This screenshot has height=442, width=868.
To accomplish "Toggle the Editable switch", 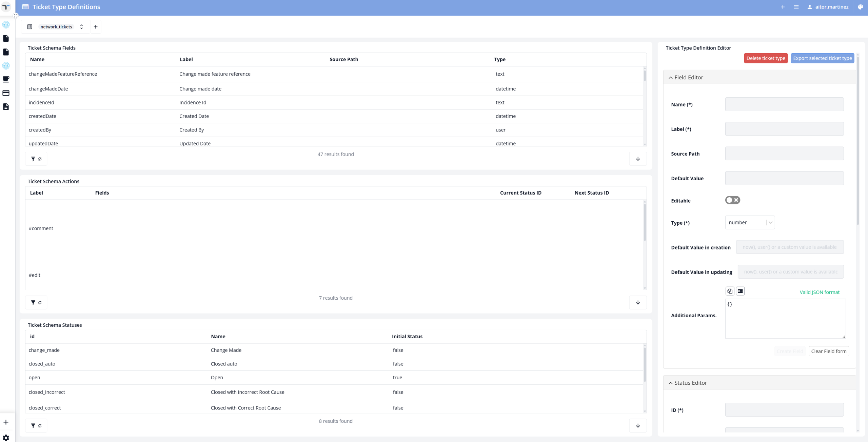I will click(732, 200).
